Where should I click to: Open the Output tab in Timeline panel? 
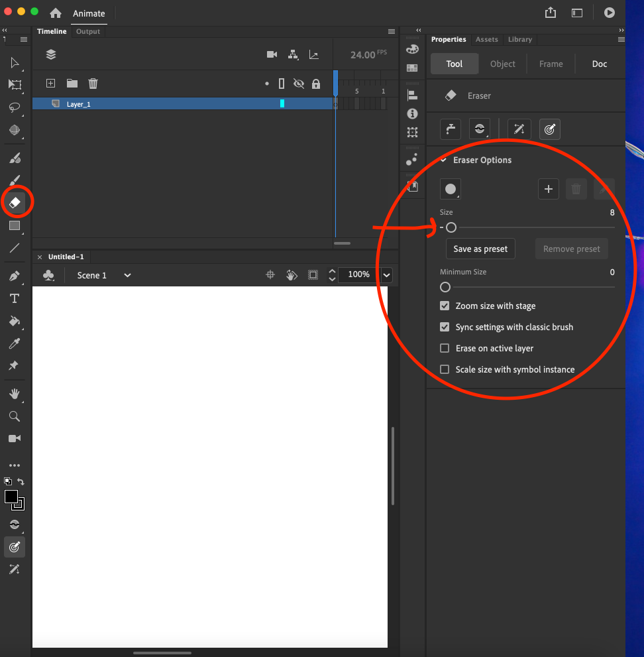(88, 31)
